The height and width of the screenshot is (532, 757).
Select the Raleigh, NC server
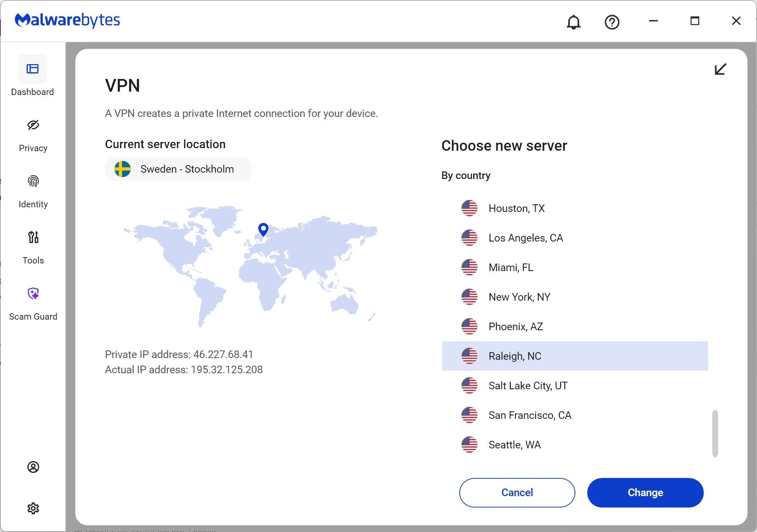575,356
